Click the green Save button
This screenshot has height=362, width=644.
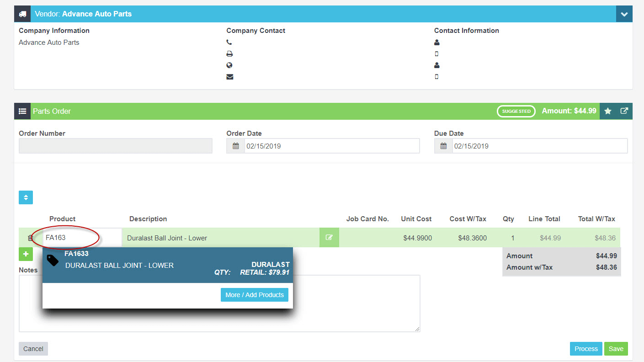tap(616, 349)
